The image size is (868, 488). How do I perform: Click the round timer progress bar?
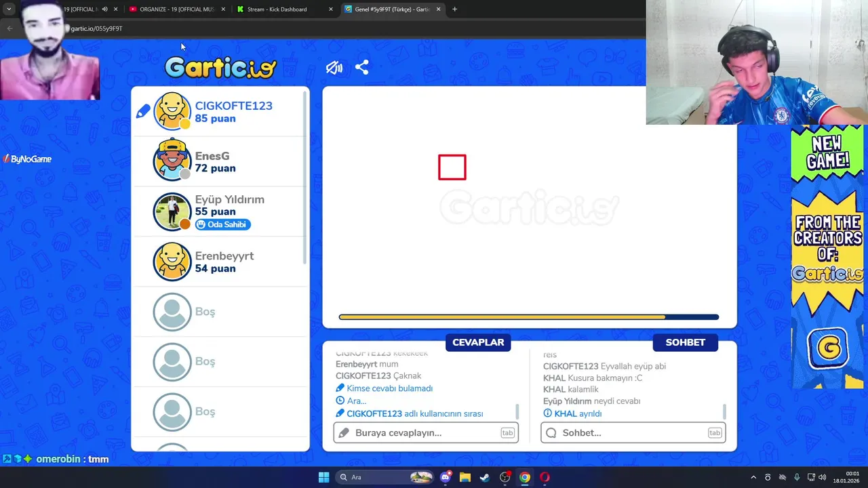tap(529, 317)
